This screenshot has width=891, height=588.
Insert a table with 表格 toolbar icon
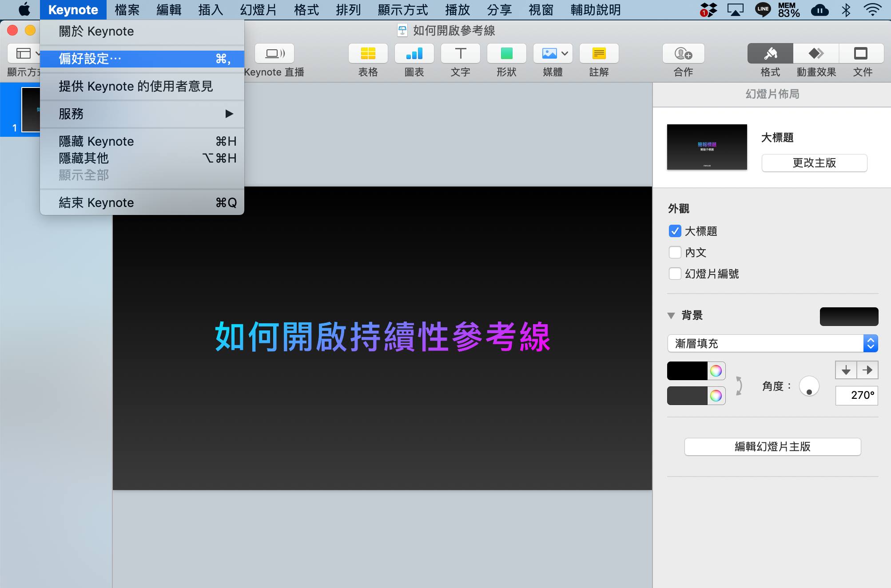(368, 54)
